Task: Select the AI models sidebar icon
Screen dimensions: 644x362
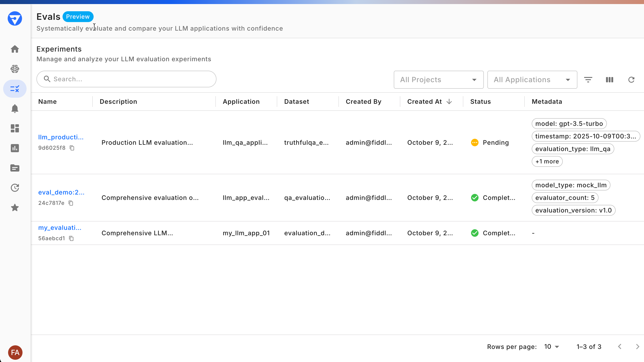Action: (15, 69)
